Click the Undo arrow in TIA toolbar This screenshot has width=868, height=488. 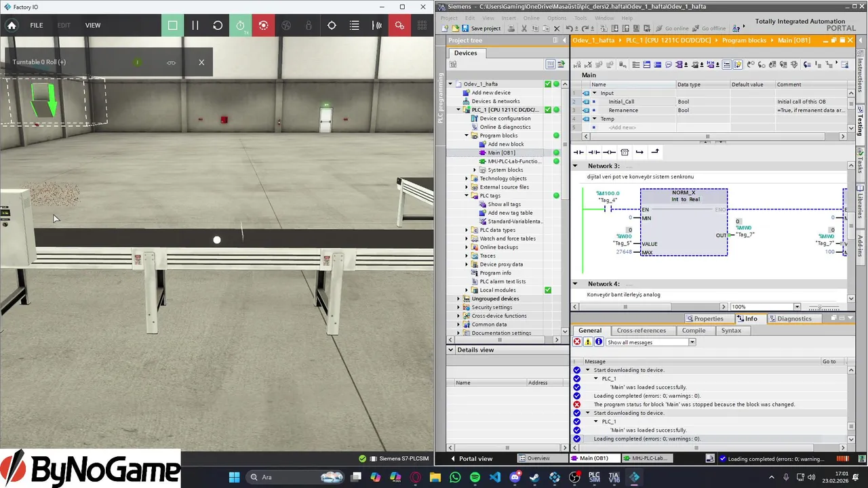click(569, 28)
